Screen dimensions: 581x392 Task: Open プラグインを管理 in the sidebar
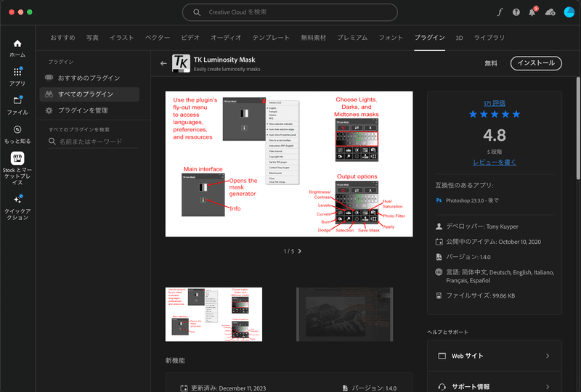click(89, 110)
